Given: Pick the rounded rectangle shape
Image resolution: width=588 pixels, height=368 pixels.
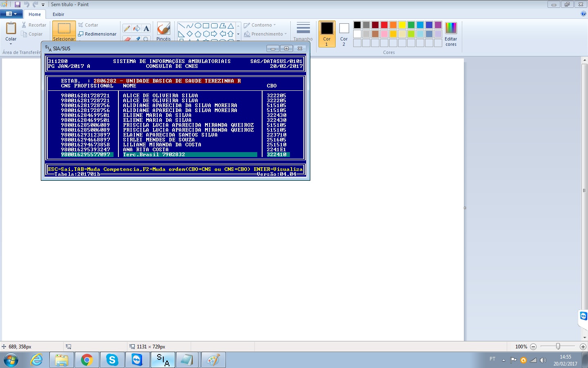Looking at the screenshot, I should click(x=214, y=25).
